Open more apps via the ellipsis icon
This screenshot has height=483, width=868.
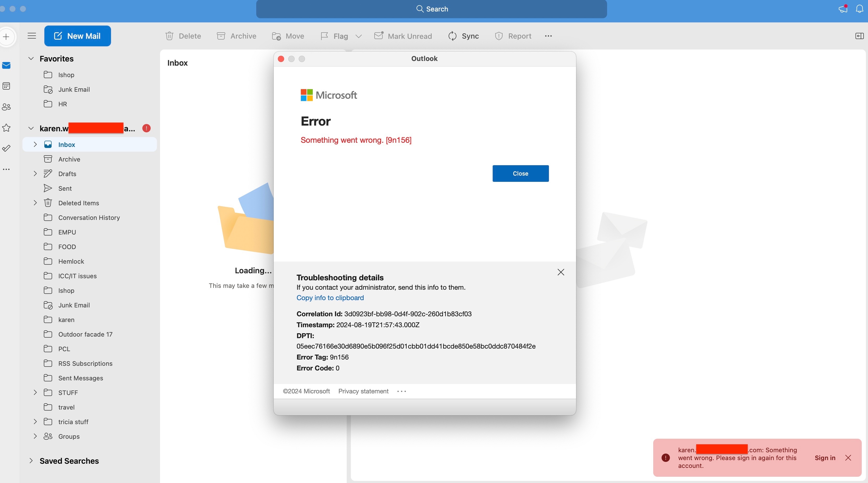click(x=6, y=169)
